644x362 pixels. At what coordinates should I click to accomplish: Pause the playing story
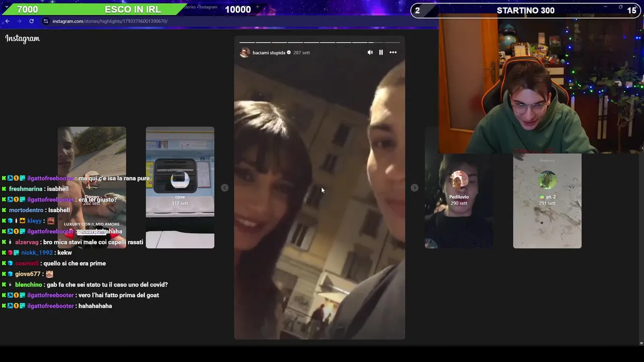coord(381,52)
